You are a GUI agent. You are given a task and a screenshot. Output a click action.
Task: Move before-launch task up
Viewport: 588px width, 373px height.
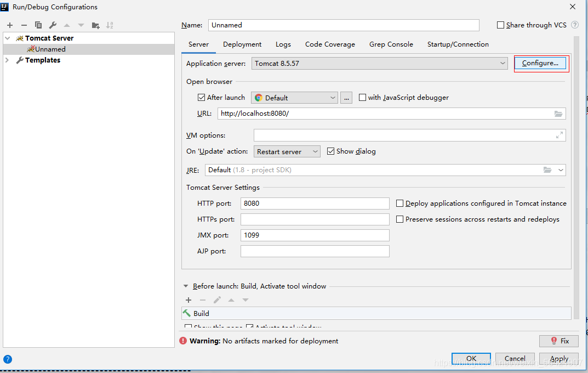point(231,300)
